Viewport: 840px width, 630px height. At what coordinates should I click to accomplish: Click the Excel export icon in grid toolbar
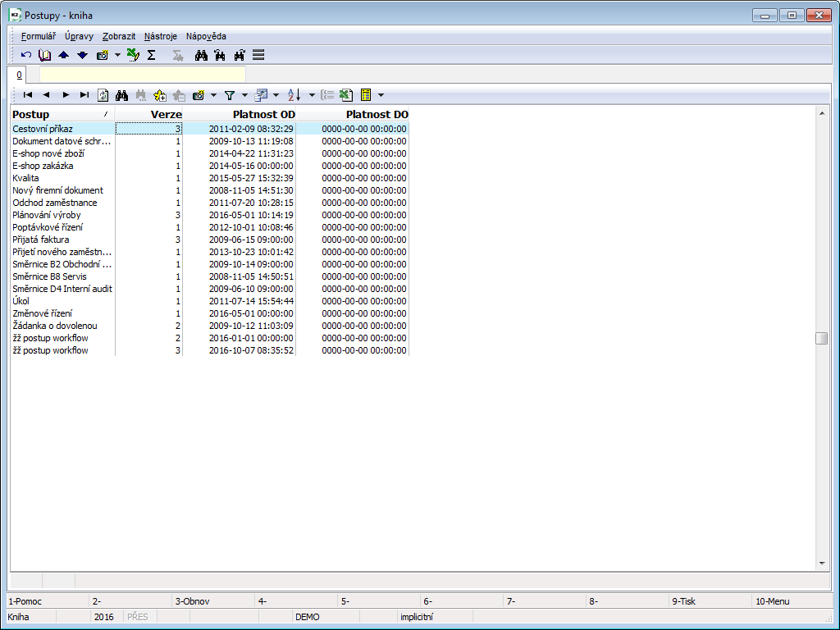[x=346, y=95]
